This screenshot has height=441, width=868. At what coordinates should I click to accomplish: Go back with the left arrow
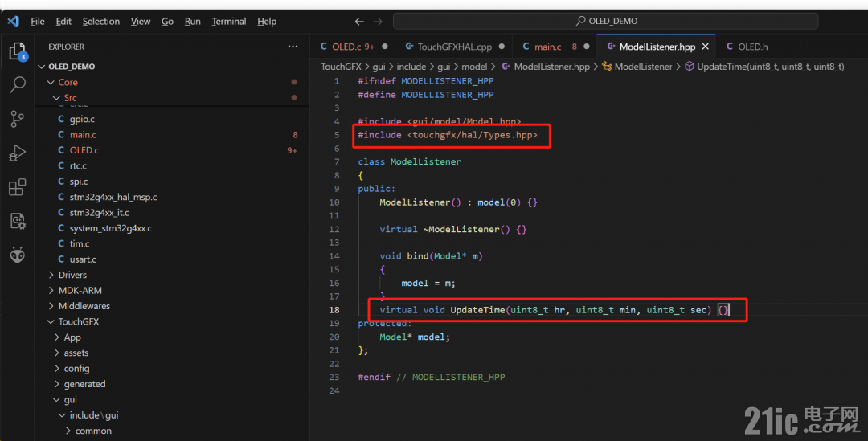(359, 22)
